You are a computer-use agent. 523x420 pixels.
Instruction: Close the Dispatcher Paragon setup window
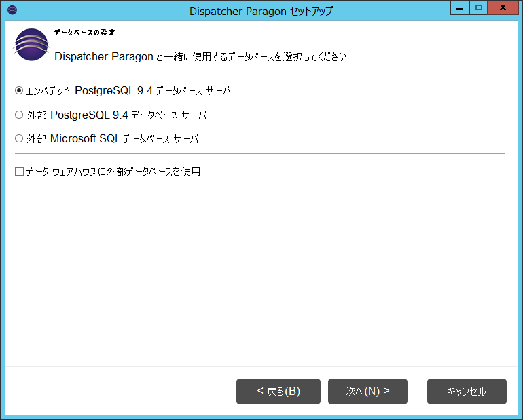[503, 8]
